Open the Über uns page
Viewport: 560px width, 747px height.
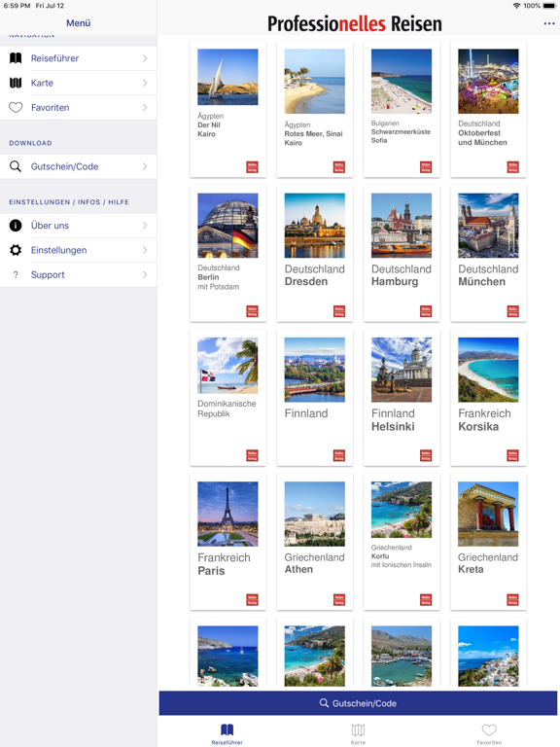[78, 226]
